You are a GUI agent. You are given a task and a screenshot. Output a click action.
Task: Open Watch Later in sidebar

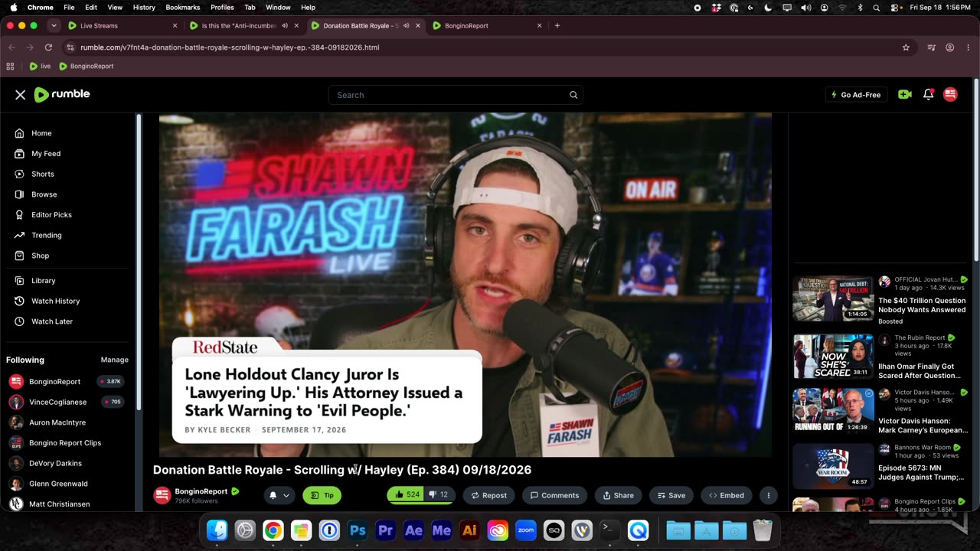tap(52, 321)
